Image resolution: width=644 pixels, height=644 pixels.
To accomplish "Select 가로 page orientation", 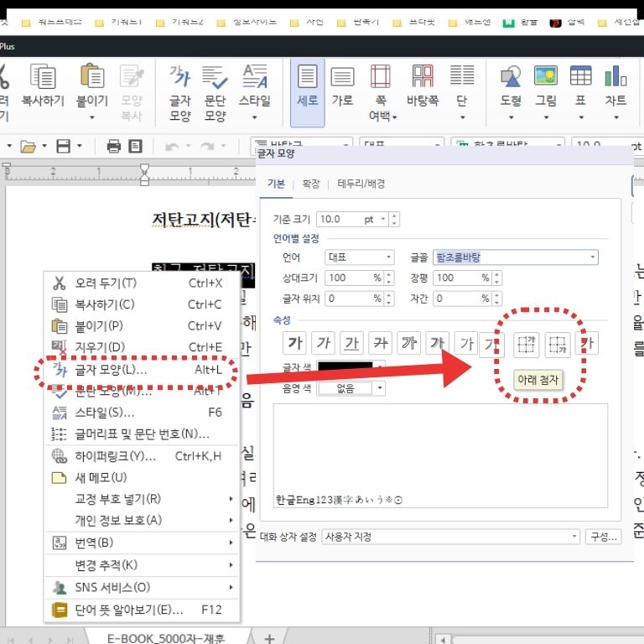I will [x=342, y=86].
